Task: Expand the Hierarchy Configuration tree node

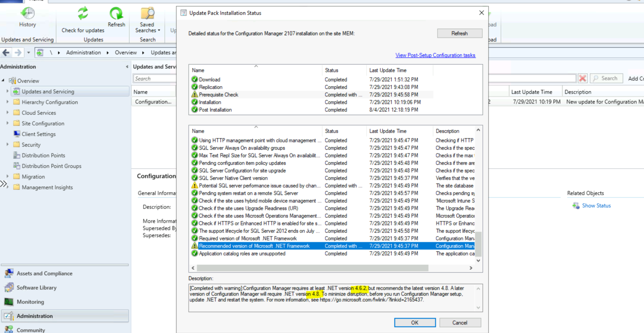Action: pos(8,102)
